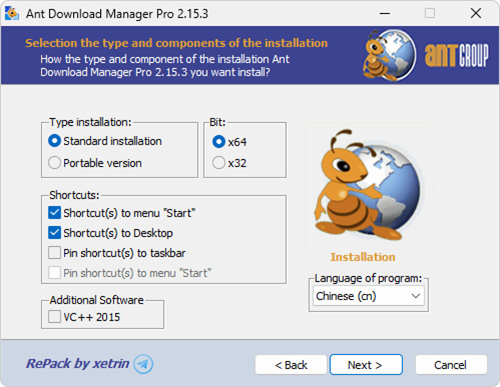Choose the x32 bit option
The image size is (500, 387).
tap(219, 163)
